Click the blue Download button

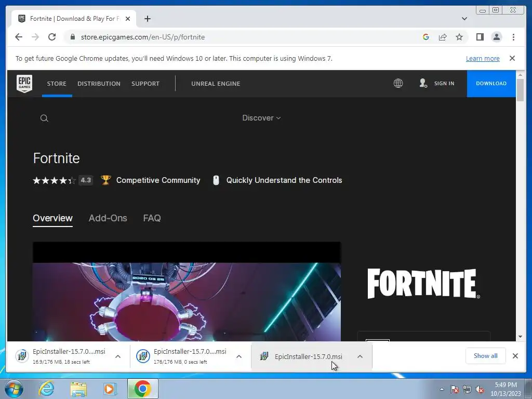tap(491, 84)
